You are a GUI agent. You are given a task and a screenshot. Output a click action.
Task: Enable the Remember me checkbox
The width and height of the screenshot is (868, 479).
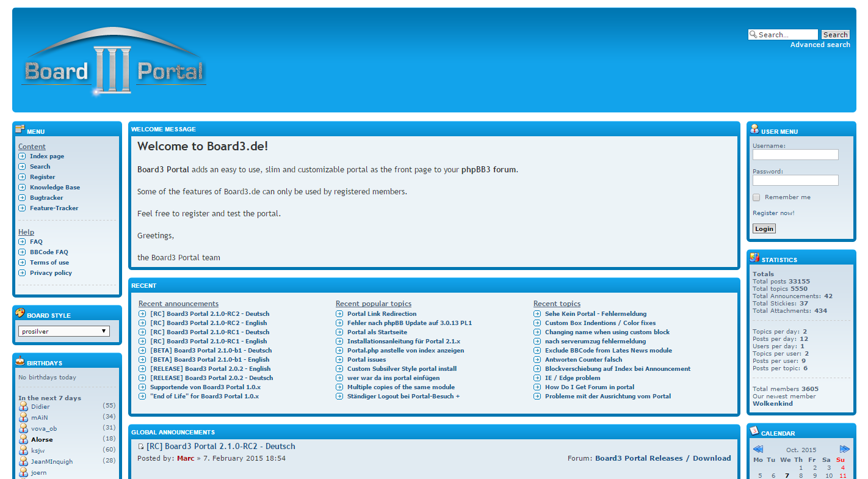click(x=756, y=197)
